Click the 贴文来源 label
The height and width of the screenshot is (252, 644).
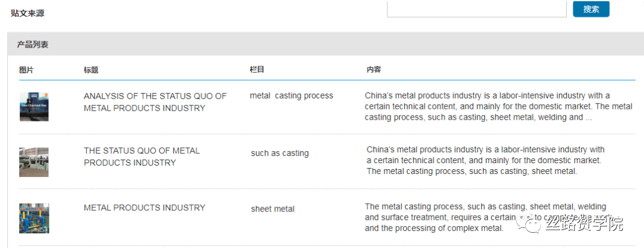click(x=27, y=13)
